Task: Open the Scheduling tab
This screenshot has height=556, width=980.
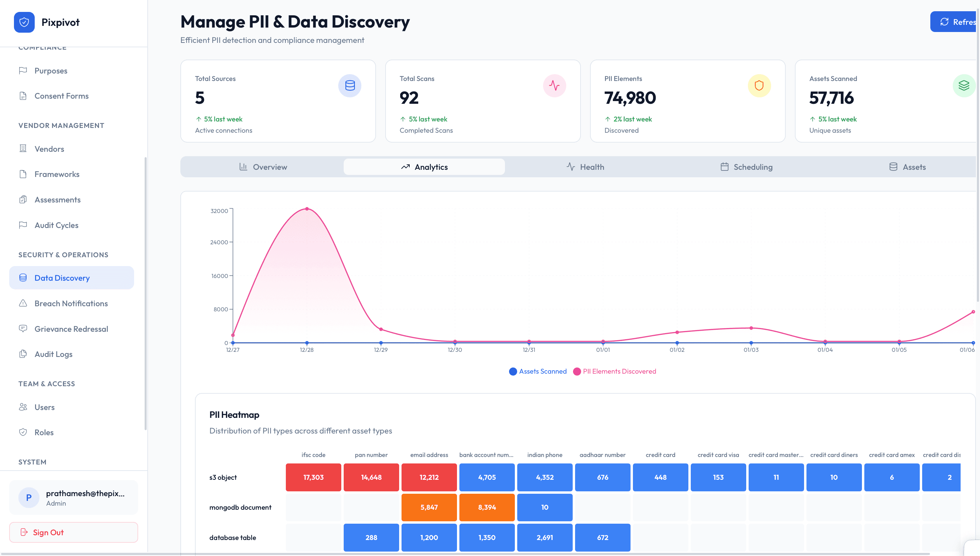Action: 746,167
